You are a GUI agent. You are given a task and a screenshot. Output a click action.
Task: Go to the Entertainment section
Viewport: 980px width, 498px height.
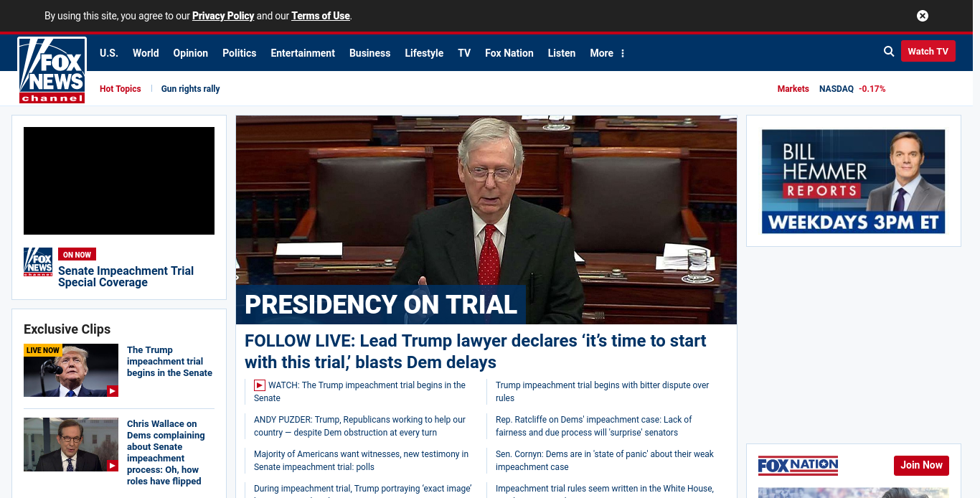click(x=303, y=53)
